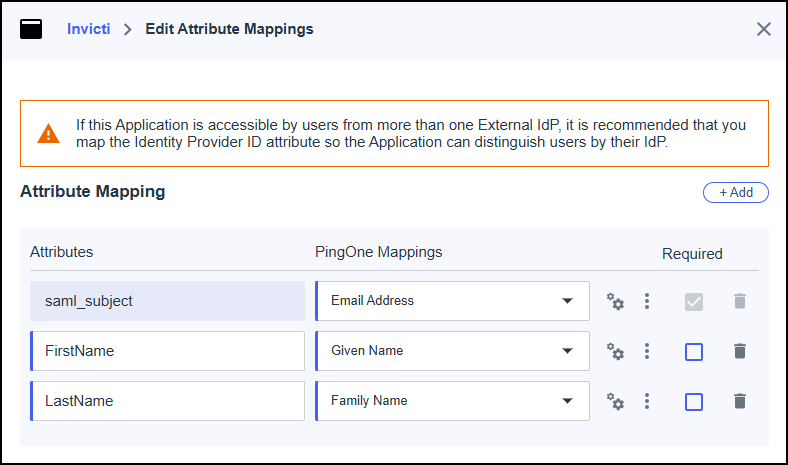Click the orange warning triangle icon

pos(48,133)
